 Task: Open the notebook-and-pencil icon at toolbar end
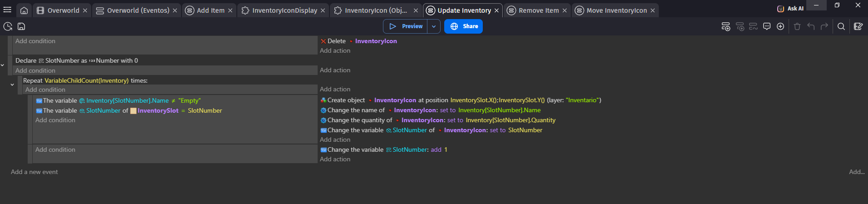[858, 26]
